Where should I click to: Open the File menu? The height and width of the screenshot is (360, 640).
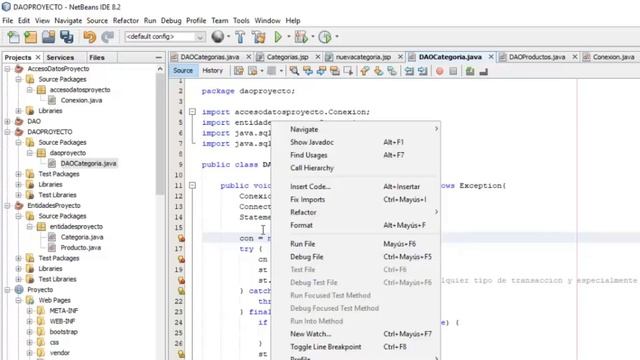click(7, 20)
